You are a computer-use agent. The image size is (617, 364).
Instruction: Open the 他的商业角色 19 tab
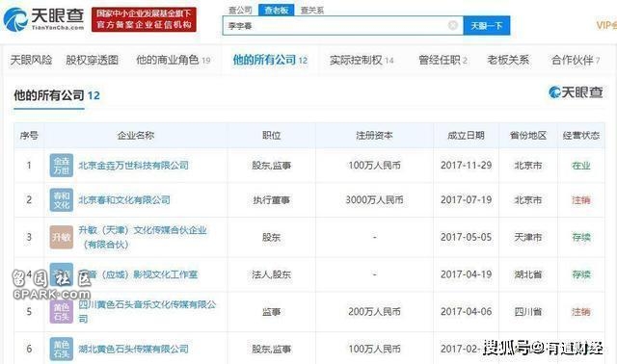[174, 60]
